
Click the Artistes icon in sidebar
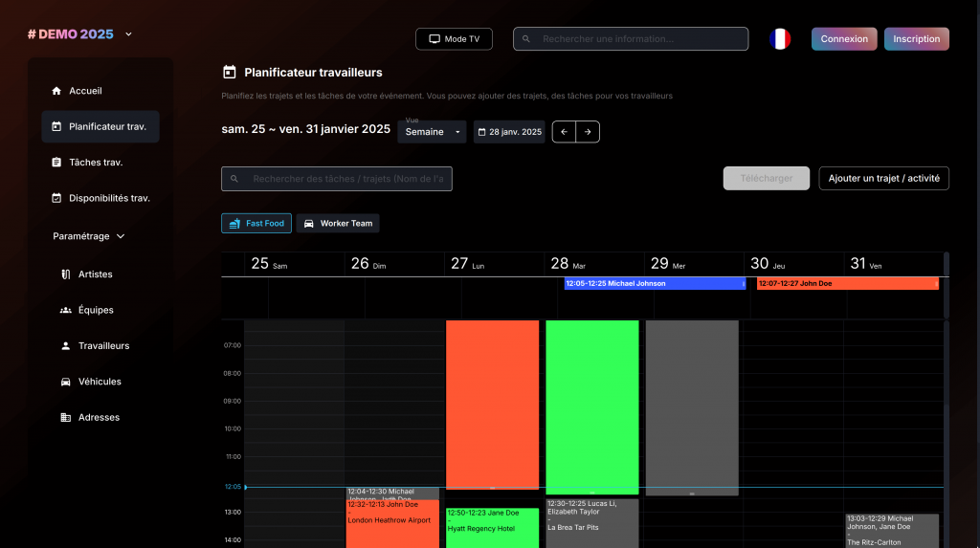(66, 274)
